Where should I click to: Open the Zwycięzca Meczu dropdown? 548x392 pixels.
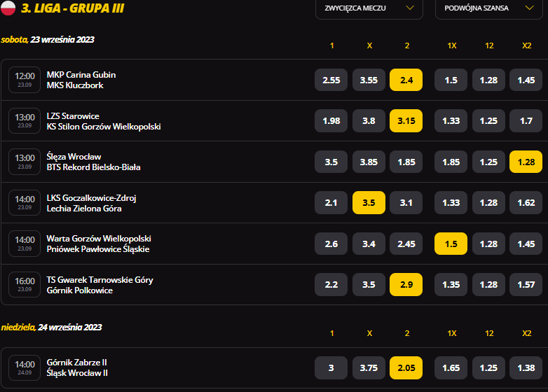[369, 8]
